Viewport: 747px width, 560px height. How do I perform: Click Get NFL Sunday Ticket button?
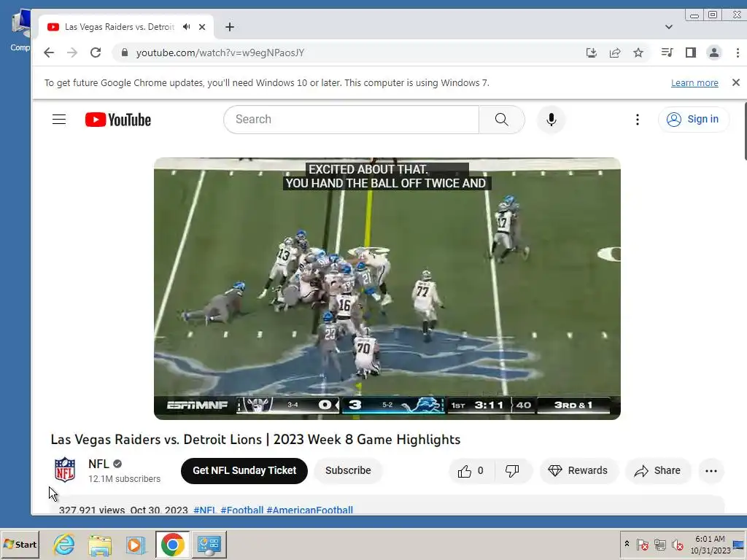tap(244, 470)
